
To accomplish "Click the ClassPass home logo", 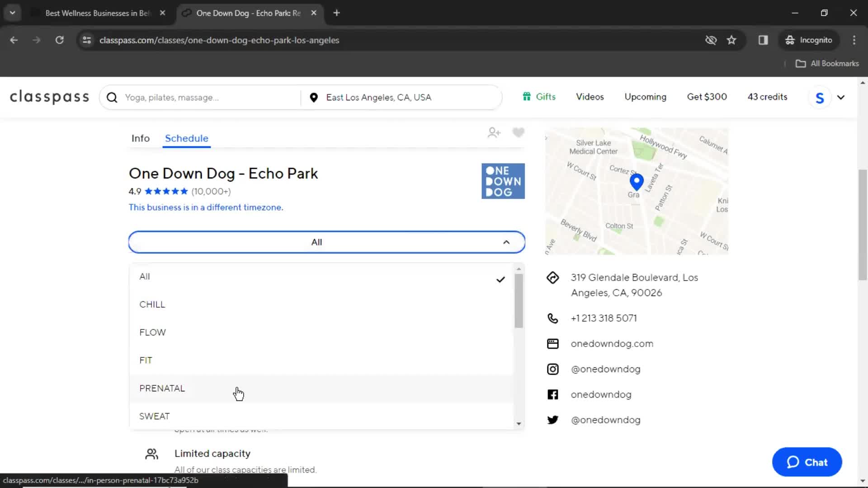I will 49,97.
